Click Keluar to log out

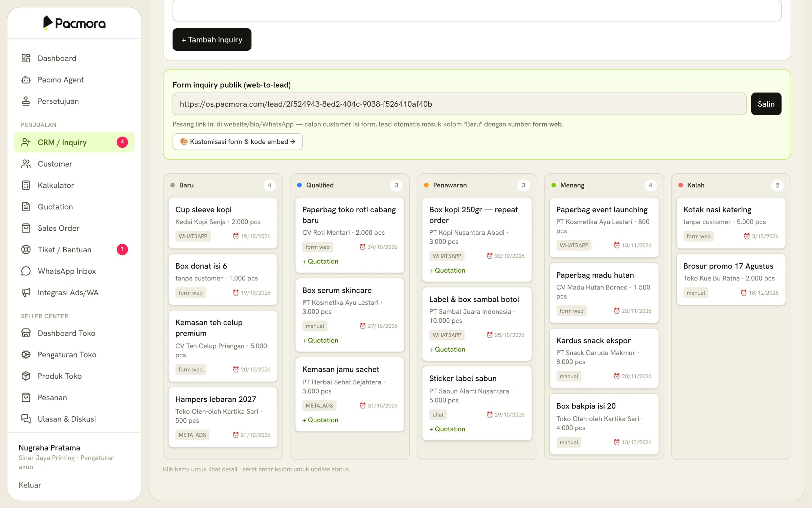(30, 485)
